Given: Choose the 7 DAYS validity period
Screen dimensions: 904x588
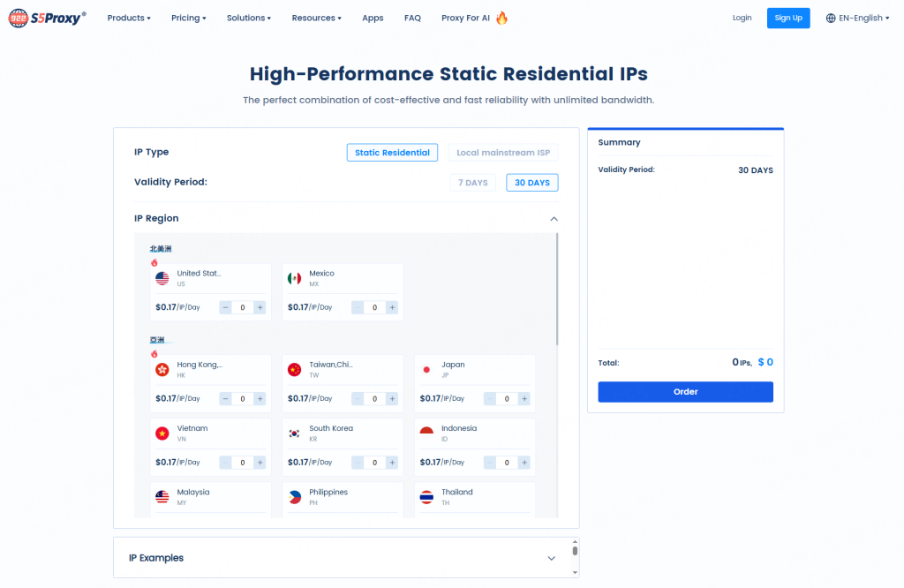Looking at the screenshot, I should pos(472,183).
